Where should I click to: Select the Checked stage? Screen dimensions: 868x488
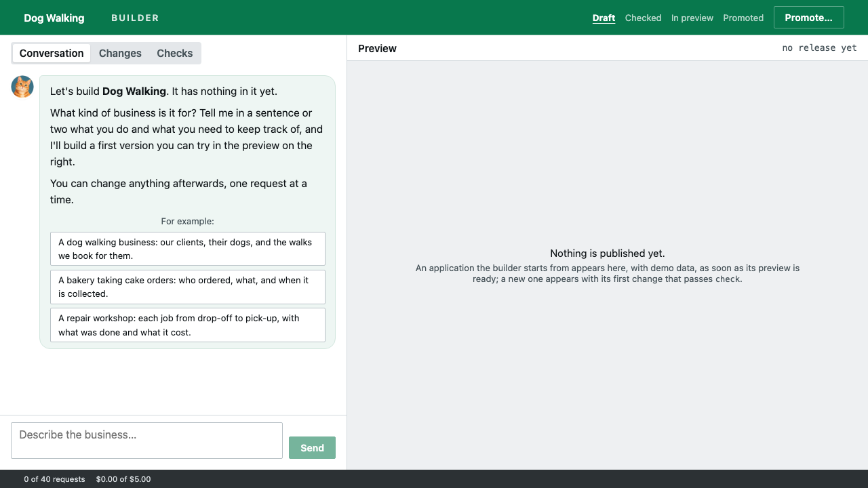tap(643, 18)
